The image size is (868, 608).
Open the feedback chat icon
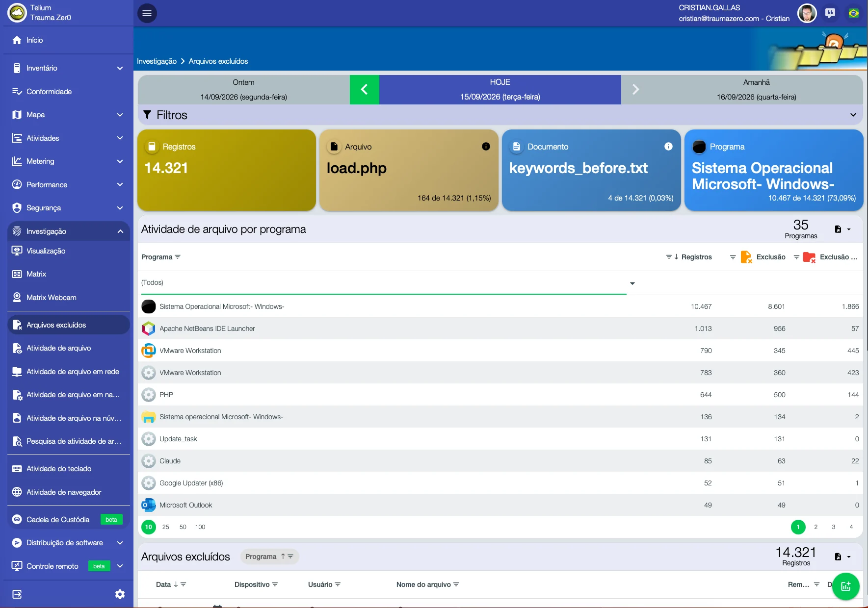[x=830, y=13]
